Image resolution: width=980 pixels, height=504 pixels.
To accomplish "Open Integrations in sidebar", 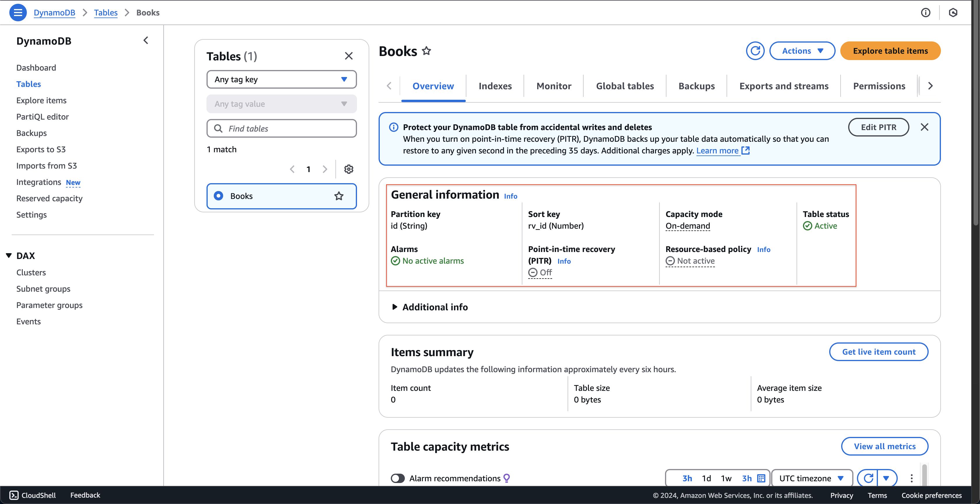I will click(x=38, y=182).
